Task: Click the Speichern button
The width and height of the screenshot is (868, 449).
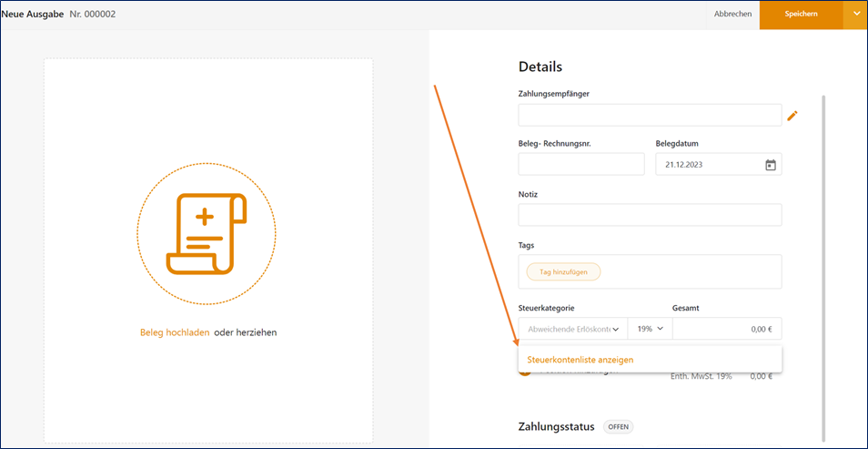Action: coord(801,15)
